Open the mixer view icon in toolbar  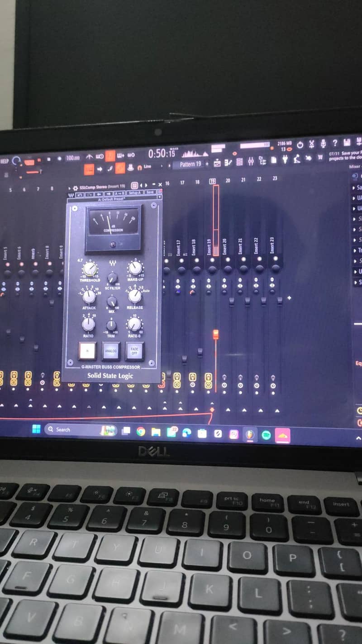(251, 162)
